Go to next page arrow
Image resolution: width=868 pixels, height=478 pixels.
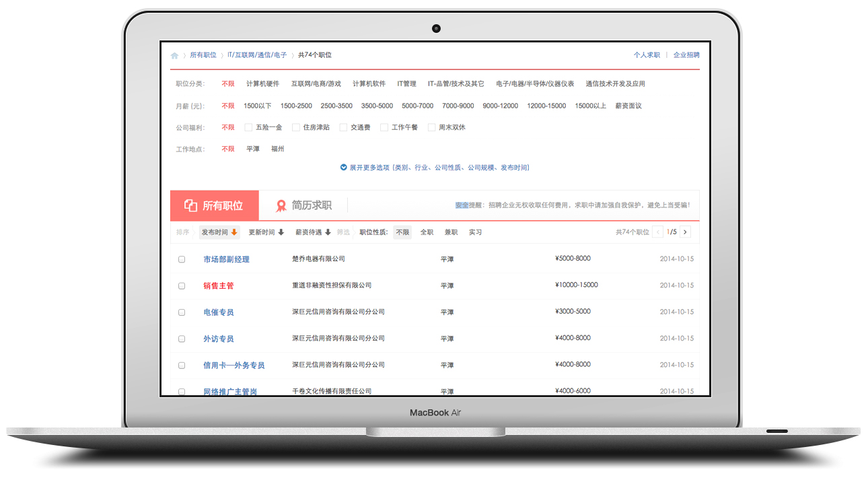tap(685, 232)
